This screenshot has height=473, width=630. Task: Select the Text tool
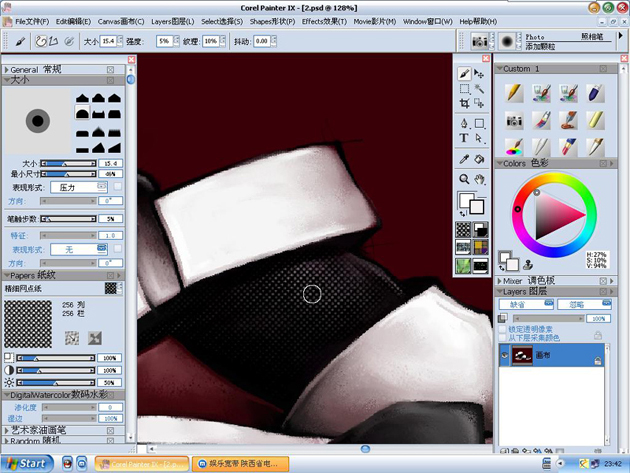pos(464,138)
